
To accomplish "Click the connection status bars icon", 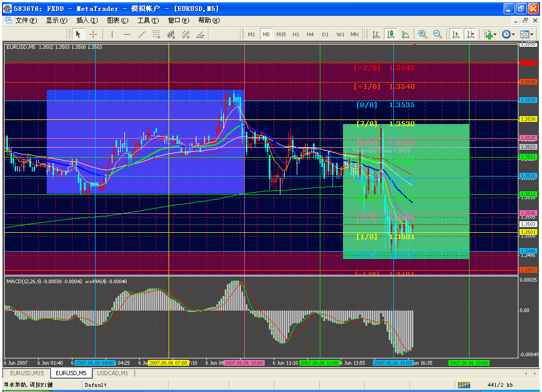I will tap(464, 385).
